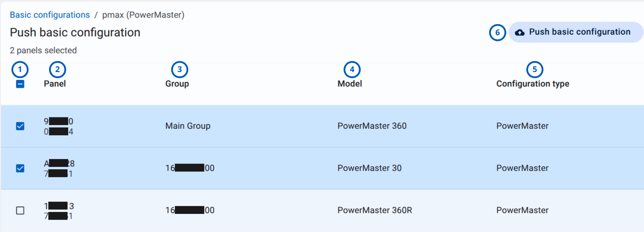Select the PowerMaster 360 model cell
644x232 pixels.
tap(372, 126)
